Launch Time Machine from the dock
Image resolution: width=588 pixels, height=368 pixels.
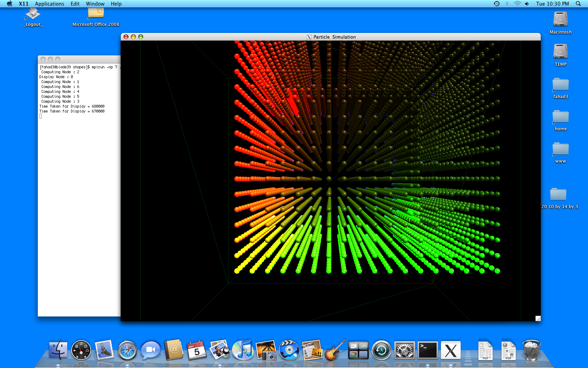[381, 350]
